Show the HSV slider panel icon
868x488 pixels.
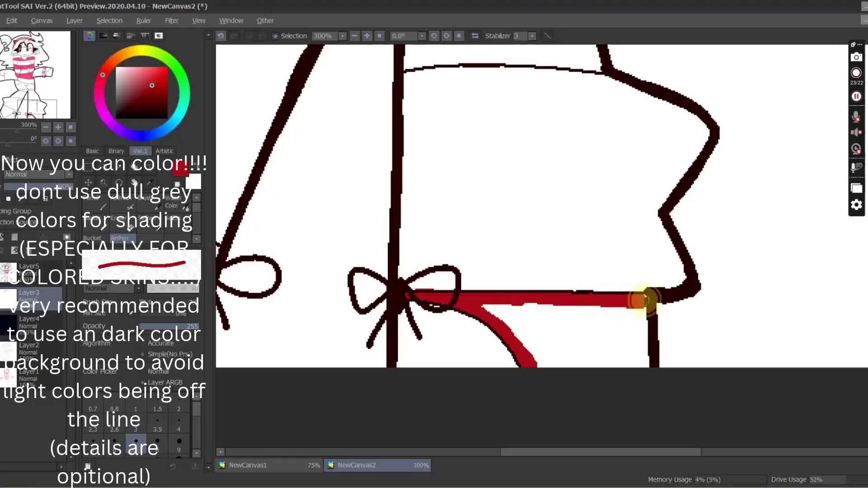pyautogui.click(x=117, y=36)
